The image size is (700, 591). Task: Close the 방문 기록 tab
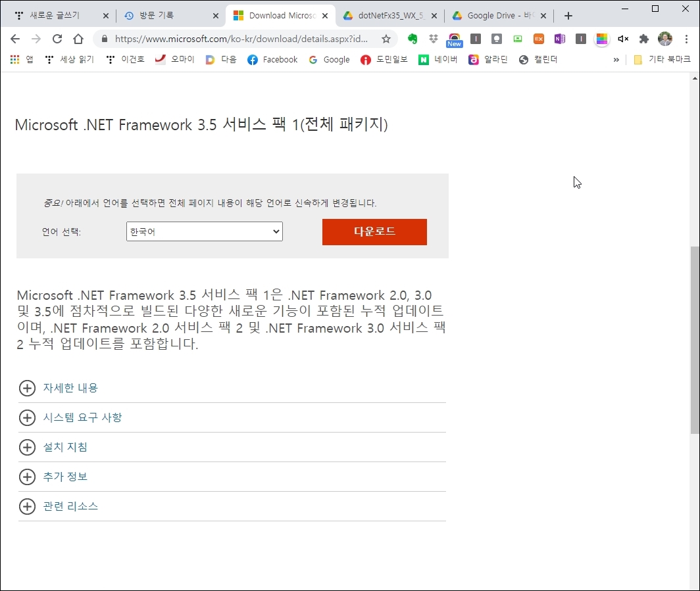point(216,16)
